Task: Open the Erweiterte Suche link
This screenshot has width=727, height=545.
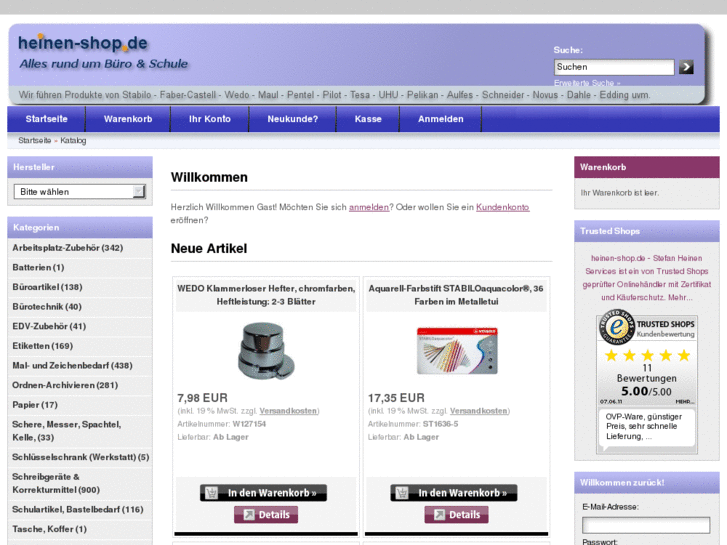Action: pyautogui.click(x=587, y=83)
